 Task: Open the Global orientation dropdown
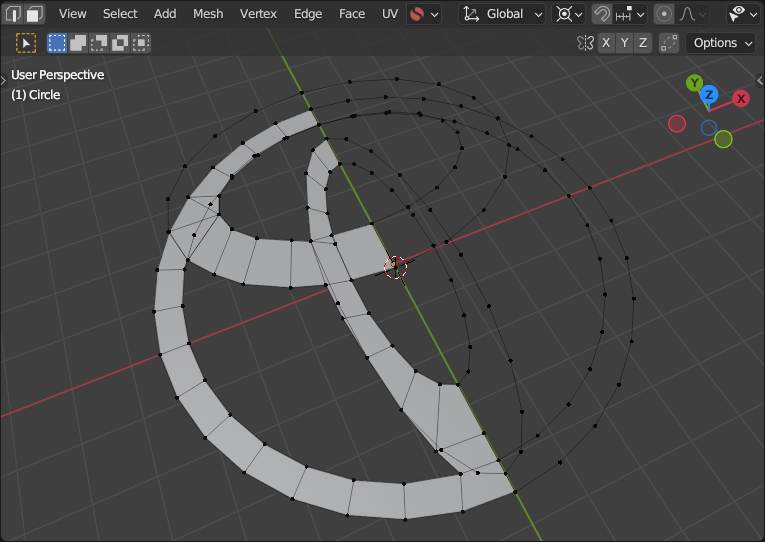(502, 14)
